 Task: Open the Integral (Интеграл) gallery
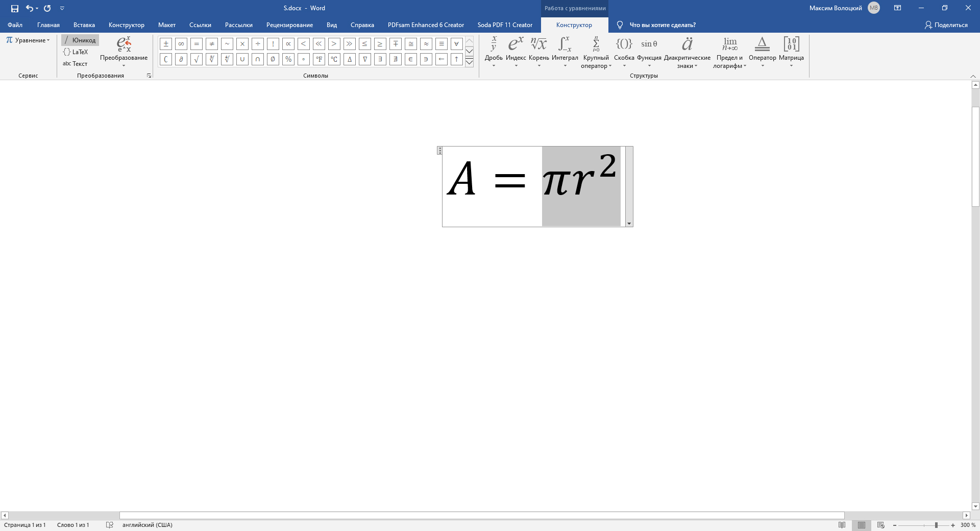click(565, 52)
